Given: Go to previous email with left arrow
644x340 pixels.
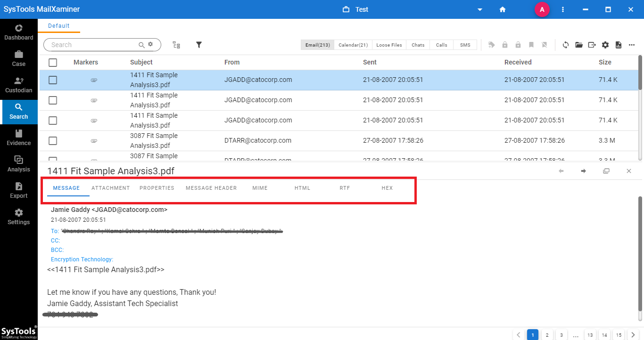Looking at the screenshot, I should click(561, 171).
